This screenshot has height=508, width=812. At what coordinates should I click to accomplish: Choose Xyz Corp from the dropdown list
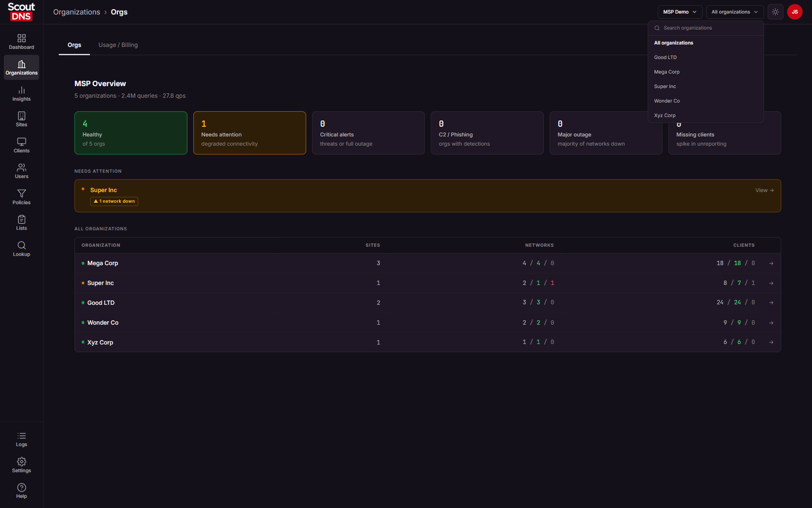pyautogui.click(x=706, y=116)
